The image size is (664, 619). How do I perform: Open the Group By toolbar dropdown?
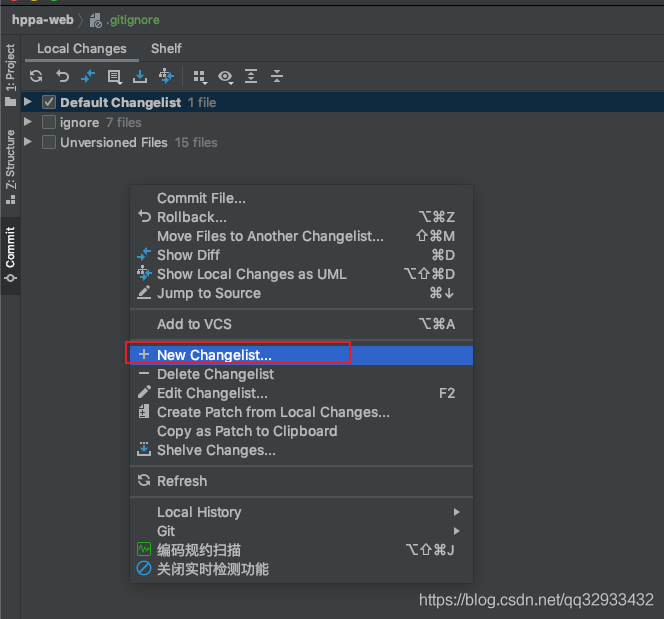click(x=200, y=76)
